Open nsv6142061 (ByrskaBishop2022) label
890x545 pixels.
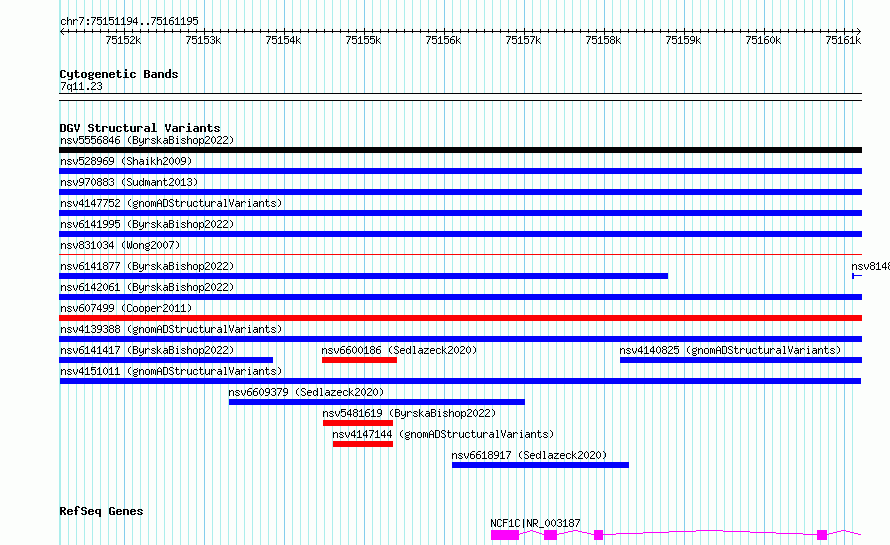(x=147, y=287)
